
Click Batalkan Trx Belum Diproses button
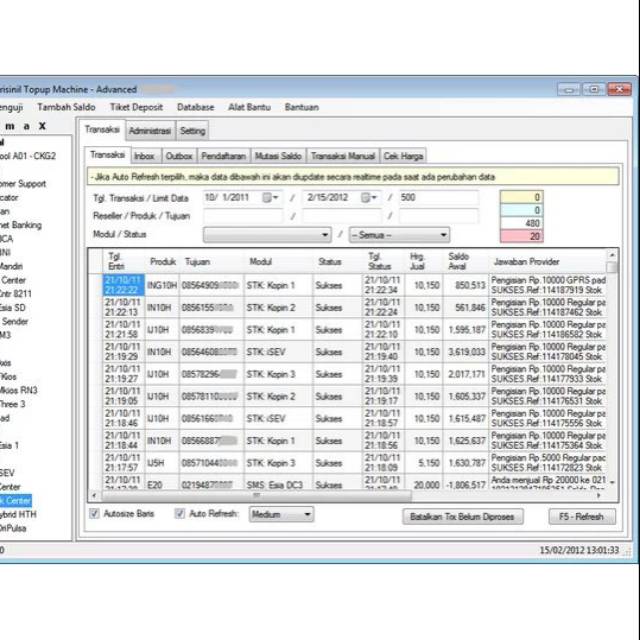pos(462,516)
